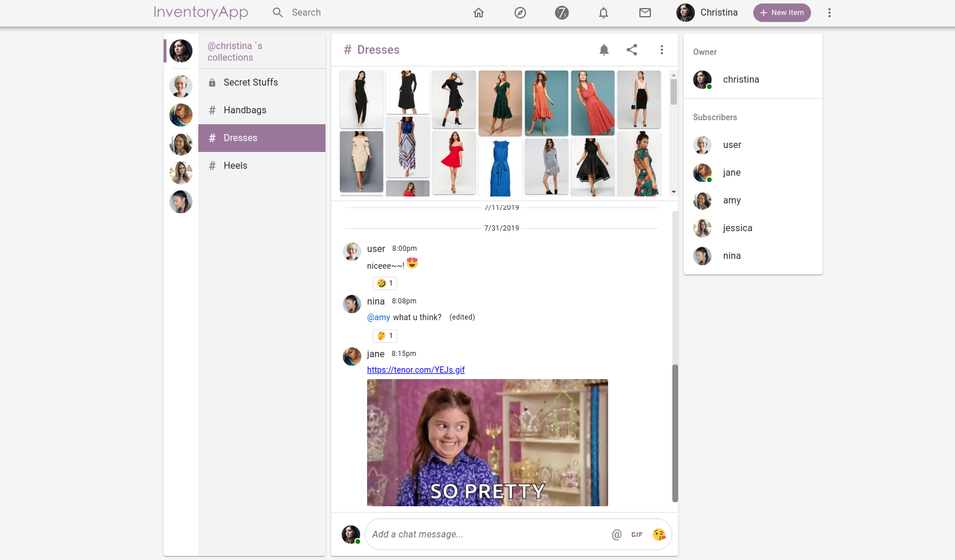Open the emoji picker in the message bar
Viewport: 955px width, 560px height.
[x=659, y=535]
